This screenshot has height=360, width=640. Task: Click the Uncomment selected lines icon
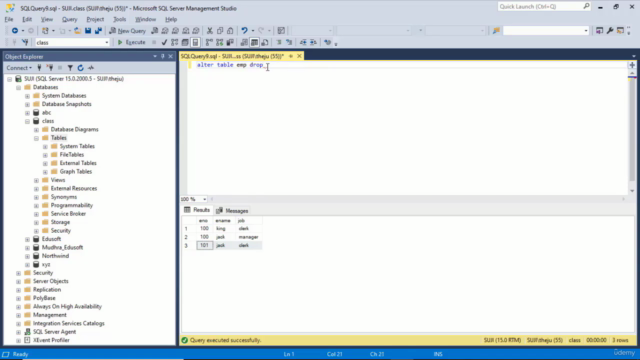pyautogui.click(x=289, y=42)
